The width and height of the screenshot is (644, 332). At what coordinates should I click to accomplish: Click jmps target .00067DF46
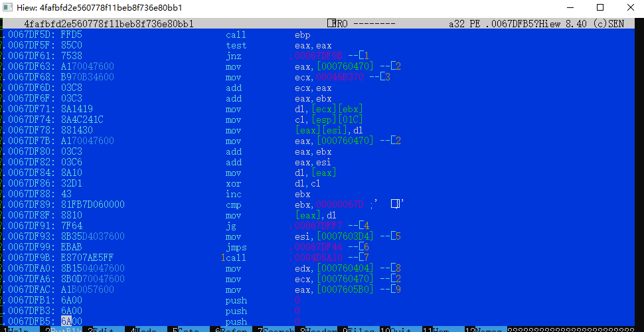pyautogui.click(x=315, y=248)
